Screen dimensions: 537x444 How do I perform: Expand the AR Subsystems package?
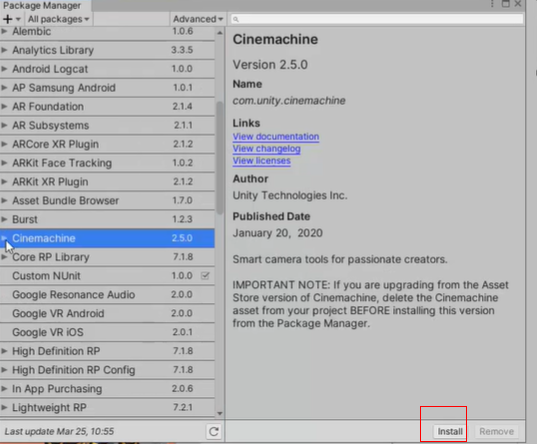4,125
